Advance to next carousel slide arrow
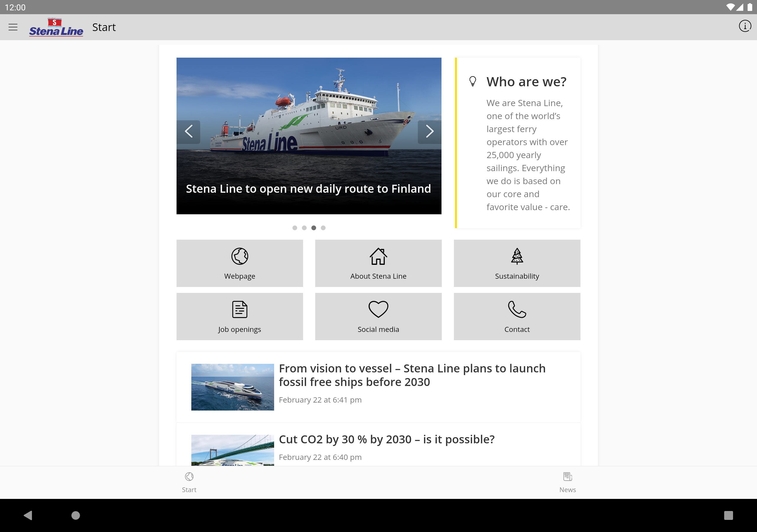The width and height of the screenshot is (757, 532). point(429,132)
